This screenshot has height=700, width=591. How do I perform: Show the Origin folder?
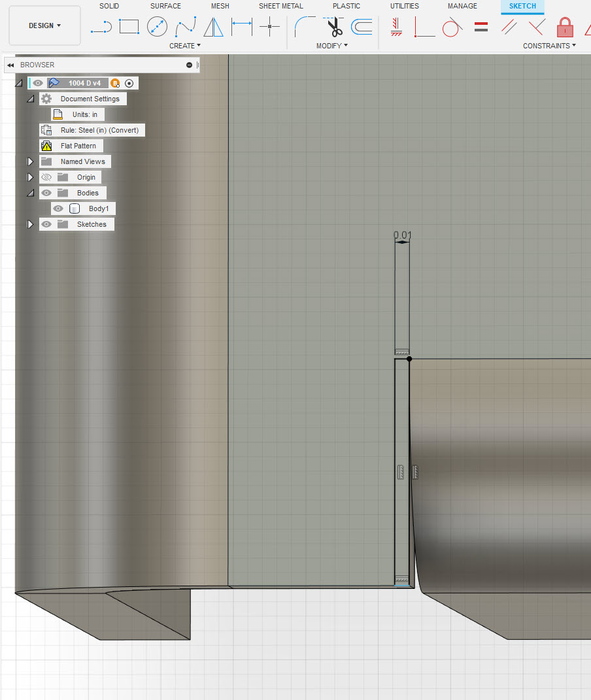coord(46,176)
